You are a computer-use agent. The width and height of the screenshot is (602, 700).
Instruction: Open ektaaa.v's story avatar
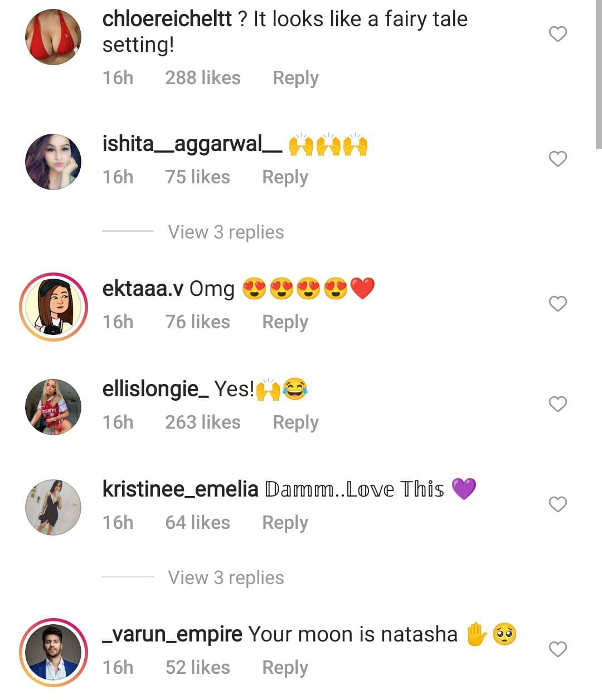click(x=54, y=307)
